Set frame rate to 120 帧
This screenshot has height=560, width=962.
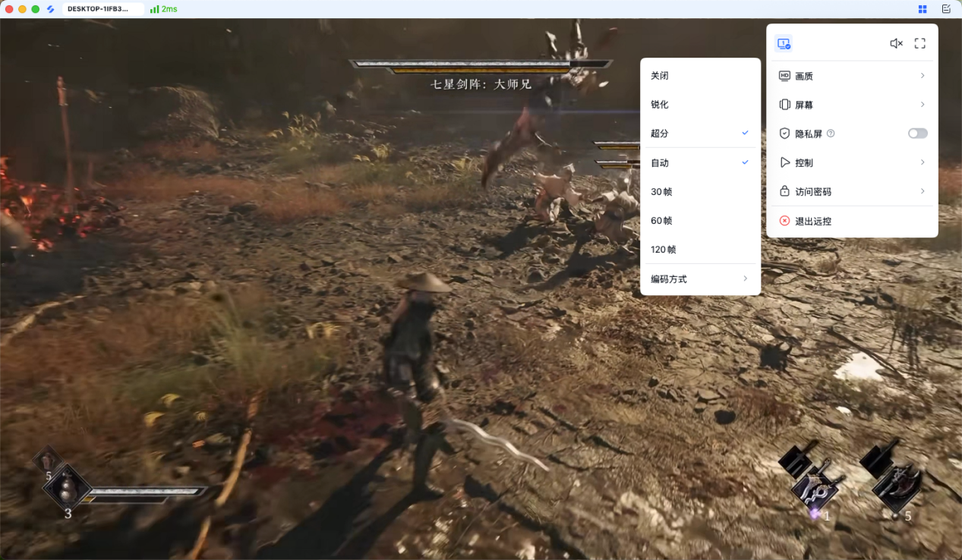click(700, 250)
